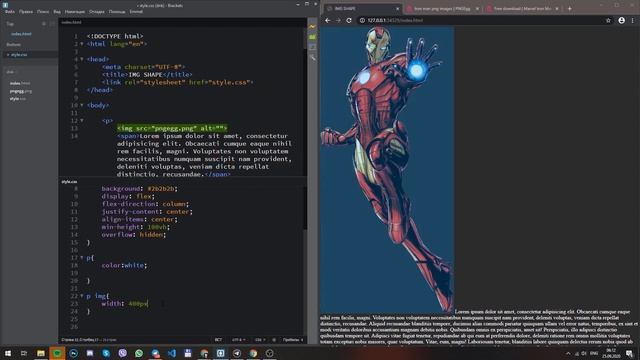This screenshot has width=640, height=360.
Task: Open the Extension Manager icon in Brackets sidebar
Action: [312, 37]
